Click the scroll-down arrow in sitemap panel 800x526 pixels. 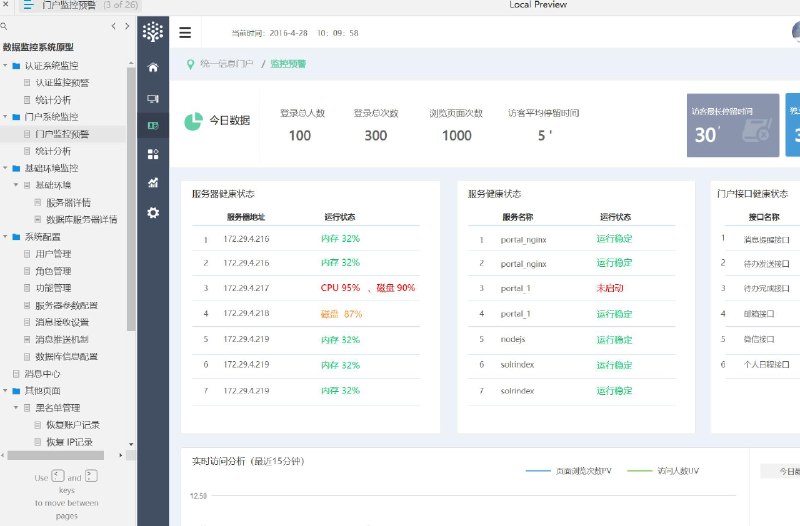(x=131, y=444)
